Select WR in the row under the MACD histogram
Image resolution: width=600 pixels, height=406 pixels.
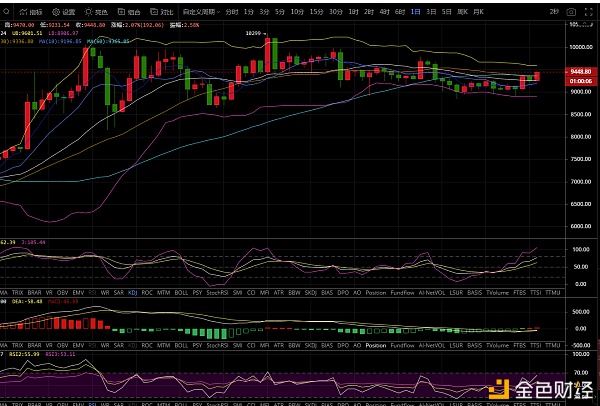point(105,346)
